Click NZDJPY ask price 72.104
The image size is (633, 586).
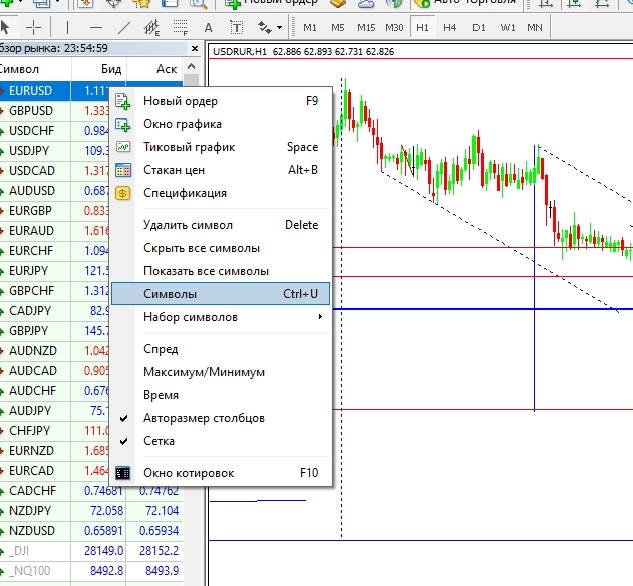pos(162,511)
